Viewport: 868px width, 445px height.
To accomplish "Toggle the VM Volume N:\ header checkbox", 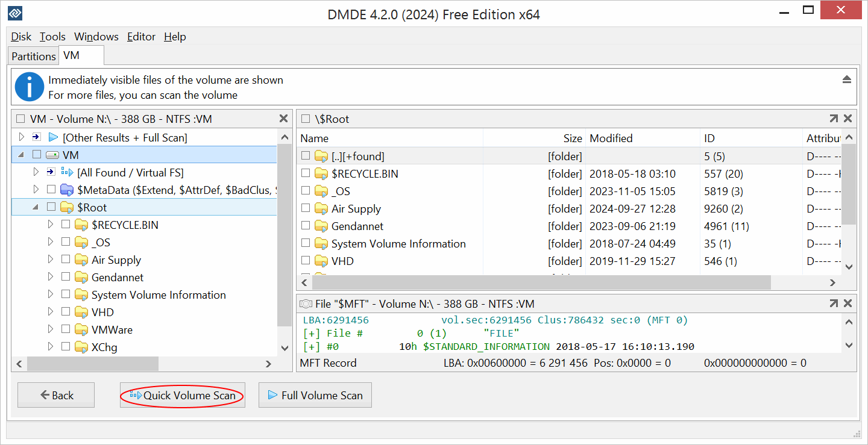I will coord(20,119).
